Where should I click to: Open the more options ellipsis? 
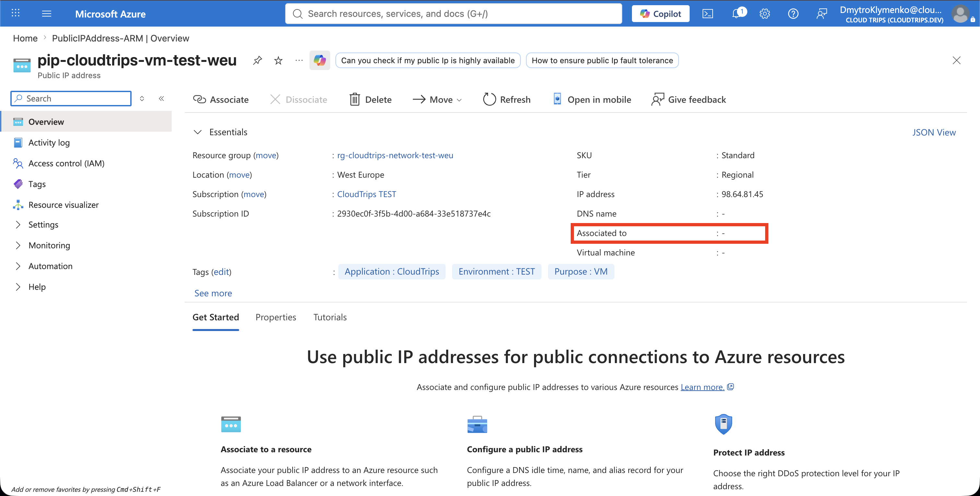[299, 60]
